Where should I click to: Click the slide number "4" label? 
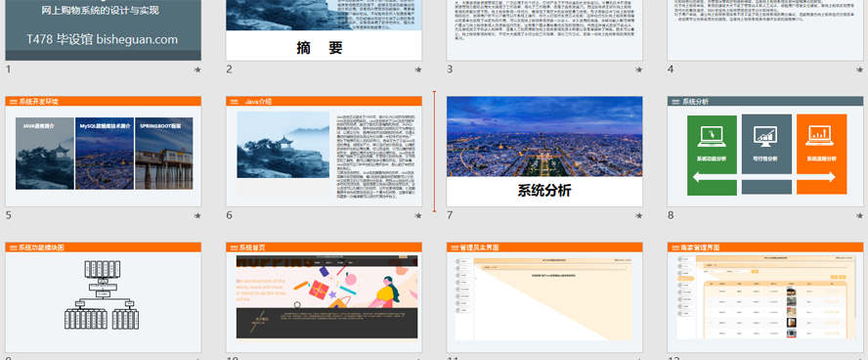tap(671, 69)
